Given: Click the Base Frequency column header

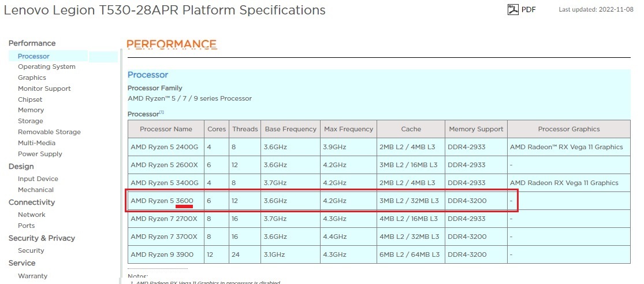Looking at the screenshot, I should tap(291, 129).
